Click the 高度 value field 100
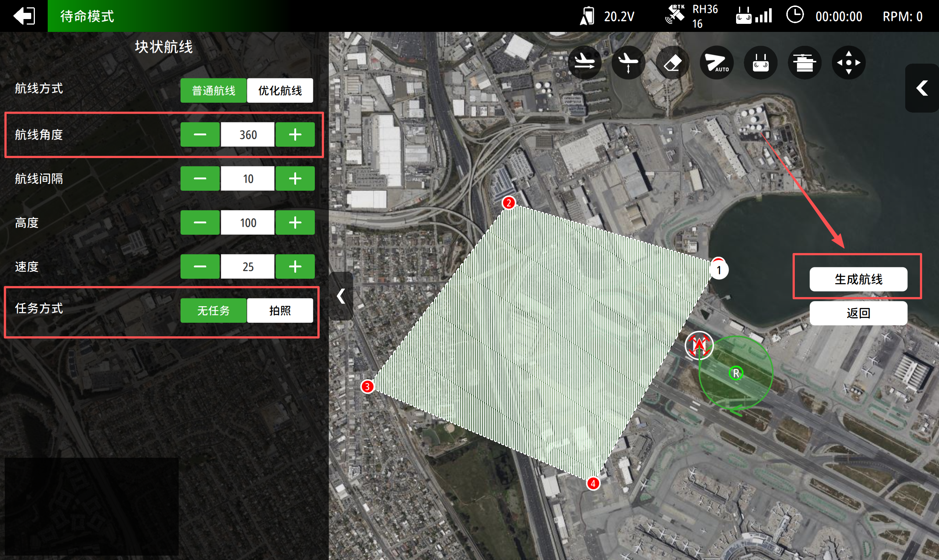 [248, 223]
